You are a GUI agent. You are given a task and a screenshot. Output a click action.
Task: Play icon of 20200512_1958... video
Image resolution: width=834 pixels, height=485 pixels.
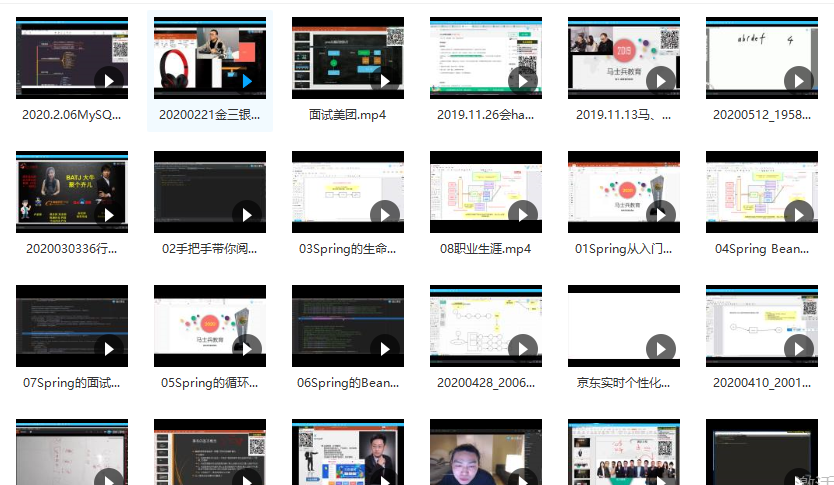point(799,81)
